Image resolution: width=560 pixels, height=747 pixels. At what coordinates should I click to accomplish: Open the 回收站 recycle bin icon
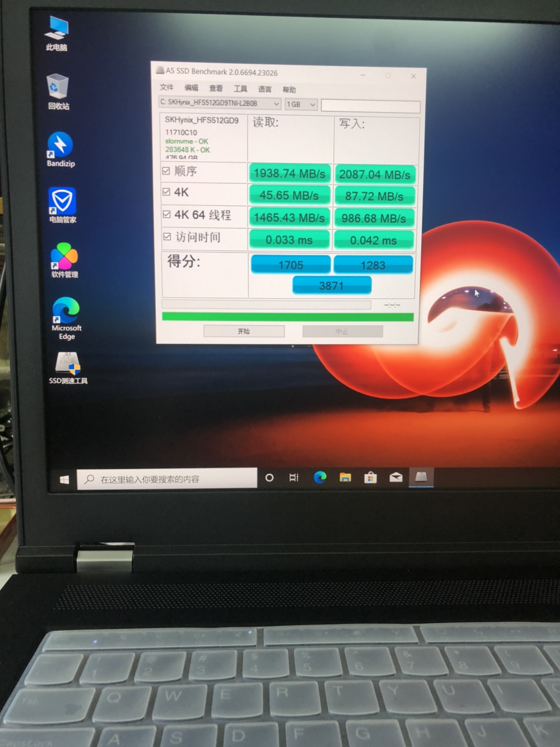click(58, 92)
